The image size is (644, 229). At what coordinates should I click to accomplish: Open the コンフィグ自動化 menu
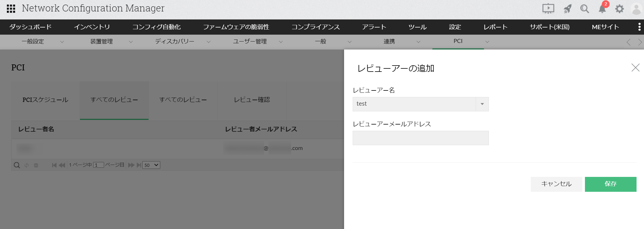(x=157, y=27)
